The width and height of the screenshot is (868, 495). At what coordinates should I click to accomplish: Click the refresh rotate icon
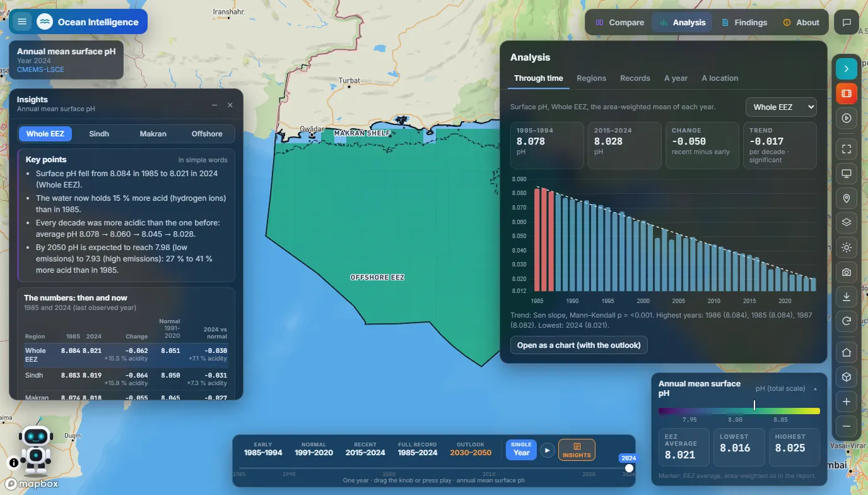click(847, 321)
